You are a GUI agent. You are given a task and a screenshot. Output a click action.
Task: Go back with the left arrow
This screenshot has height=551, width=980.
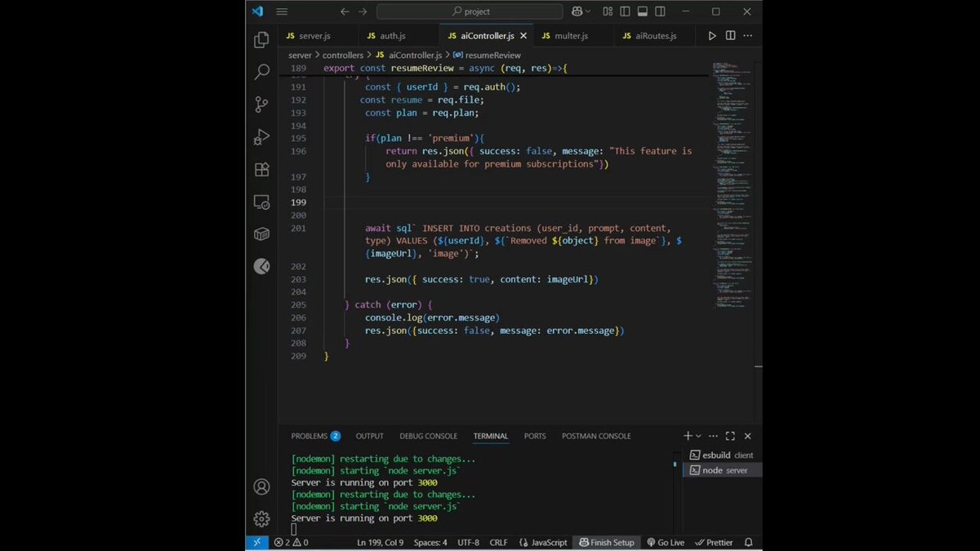click(345, 11)
